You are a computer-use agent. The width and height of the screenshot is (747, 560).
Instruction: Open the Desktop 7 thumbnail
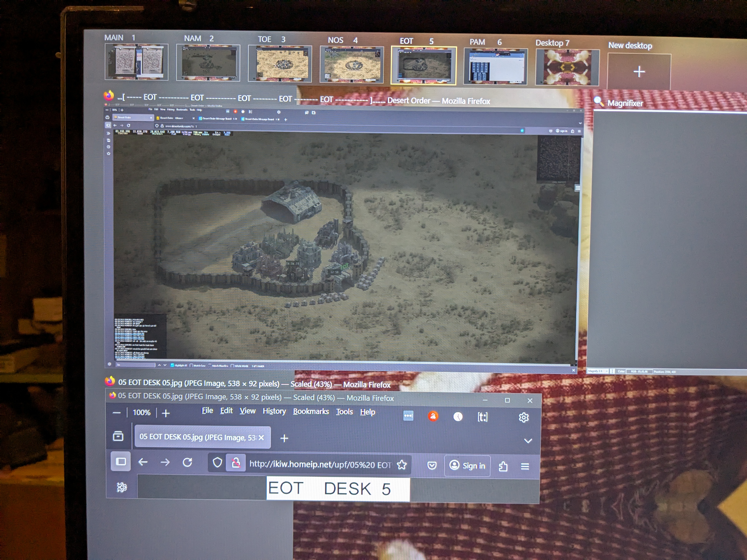[x=567, y=68]
